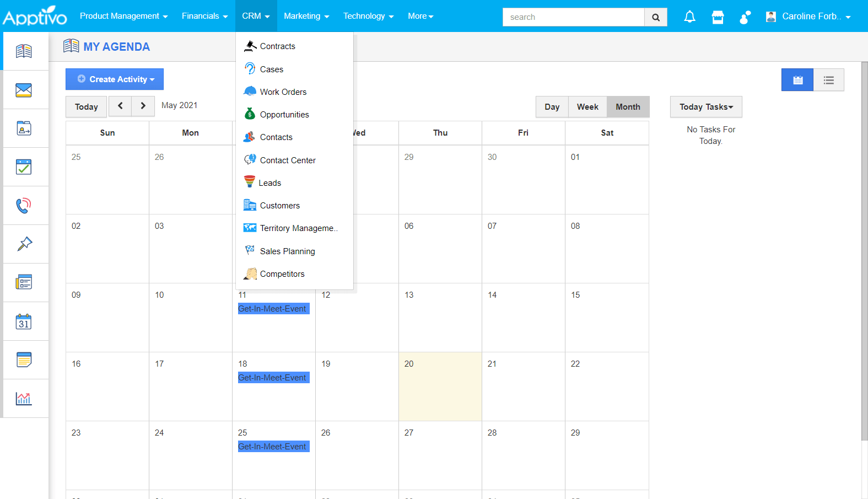The width and height of the screenshot is (868, 499).
Task: Open the yellow notepad icon in sidebar
Action: pos(24,360)
